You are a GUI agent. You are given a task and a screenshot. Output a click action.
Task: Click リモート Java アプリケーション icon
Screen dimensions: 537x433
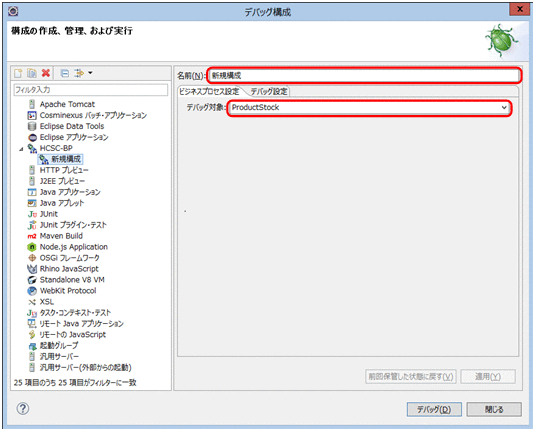coord(32,324)
